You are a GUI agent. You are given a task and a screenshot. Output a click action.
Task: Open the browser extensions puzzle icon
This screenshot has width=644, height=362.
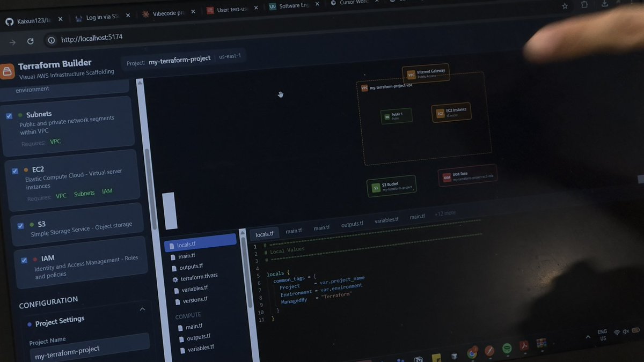click(x=584, y=5)
